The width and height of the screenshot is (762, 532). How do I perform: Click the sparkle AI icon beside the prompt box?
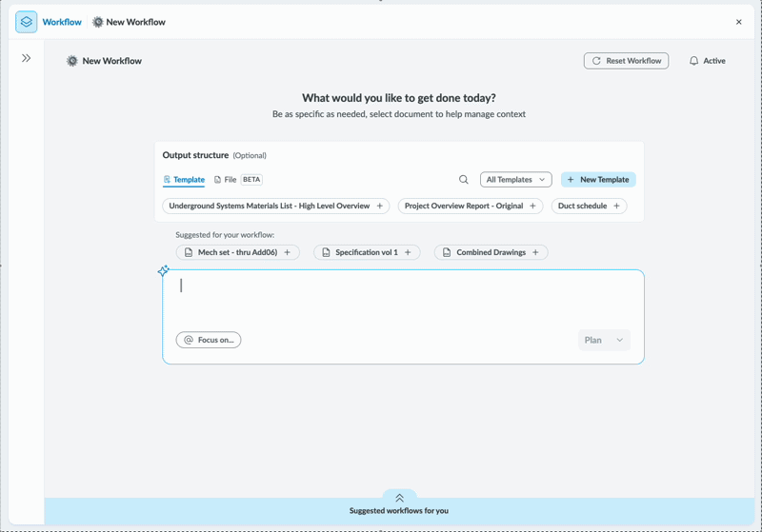click(164, 271)
